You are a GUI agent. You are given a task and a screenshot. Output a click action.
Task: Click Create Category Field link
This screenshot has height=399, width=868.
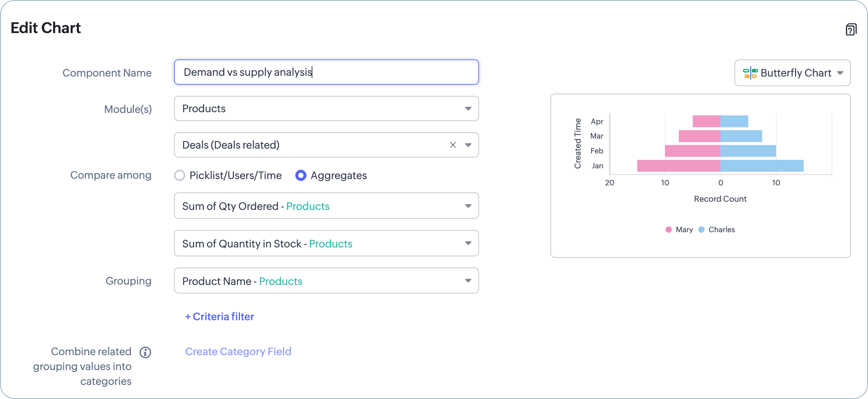(238, 351)
